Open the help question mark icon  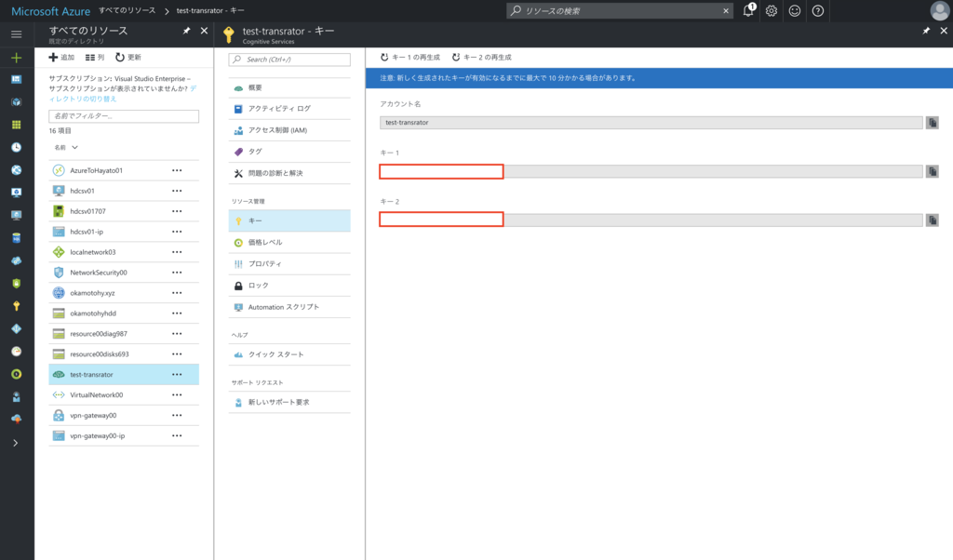pos(818,10)
